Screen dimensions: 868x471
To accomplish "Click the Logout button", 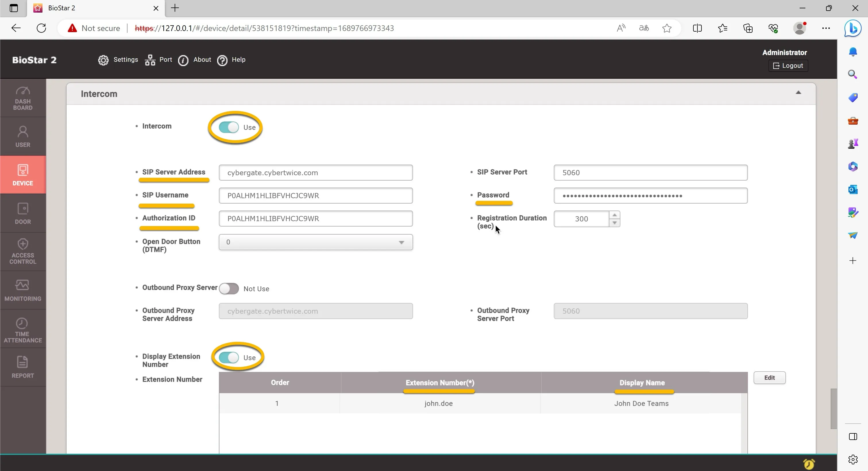I will click(x=788, y=66).
